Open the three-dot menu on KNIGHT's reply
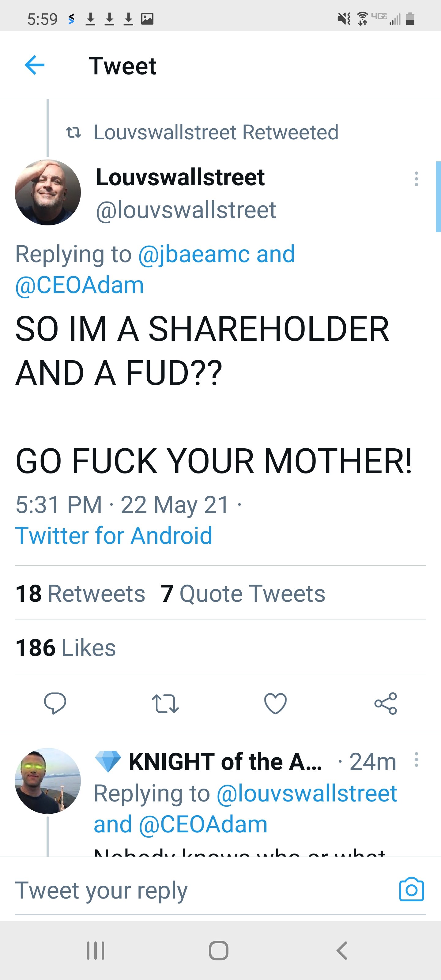This screenshot has height=980, width=441. pyautogui.click(x=416, y=760)
